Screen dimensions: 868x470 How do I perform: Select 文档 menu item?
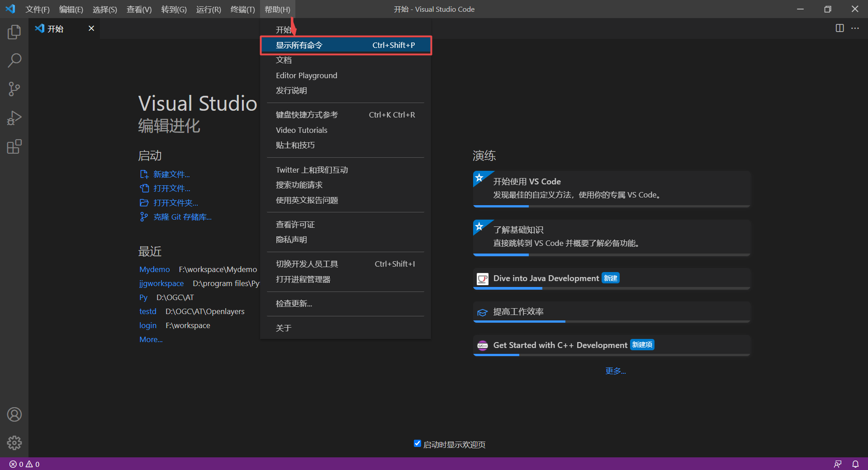pyautogui.click(x=346, y=60)
